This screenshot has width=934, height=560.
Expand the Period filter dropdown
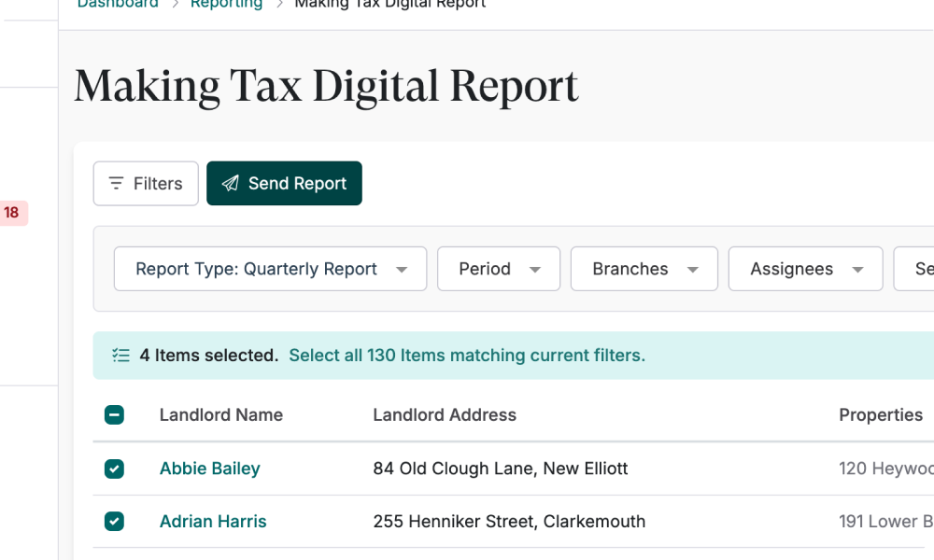498,269
